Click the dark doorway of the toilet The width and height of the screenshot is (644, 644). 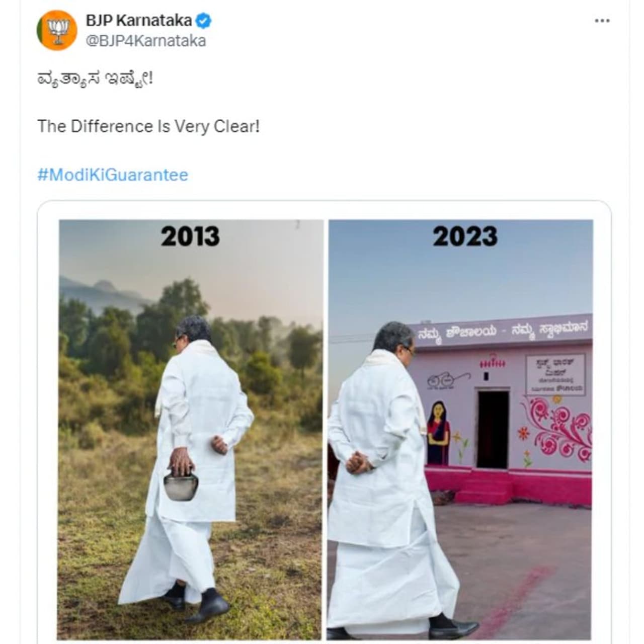[493, 429]
